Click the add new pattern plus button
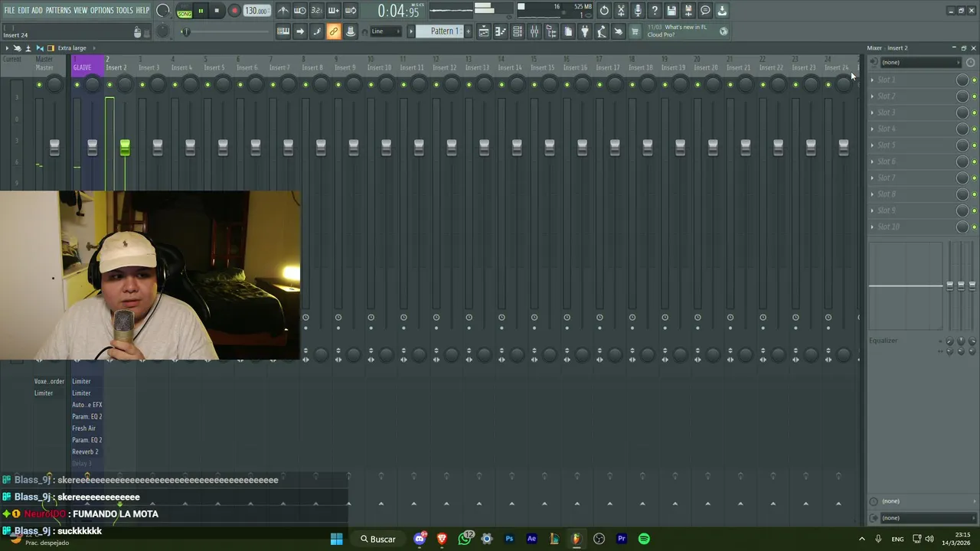Screen dimensions: 980x551 [469, 31]
